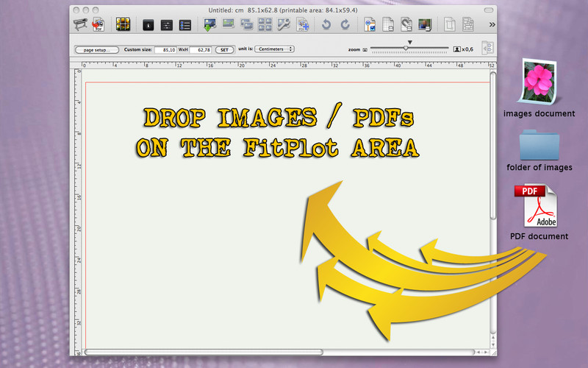Click the custom height field showing 62,78
588x368 pixels.
[201, 49]
